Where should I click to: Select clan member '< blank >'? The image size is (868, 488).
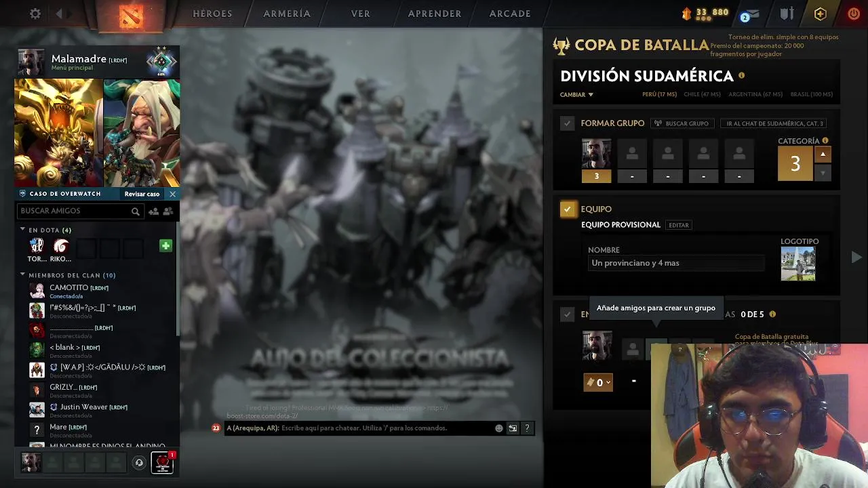pos(96,350)
